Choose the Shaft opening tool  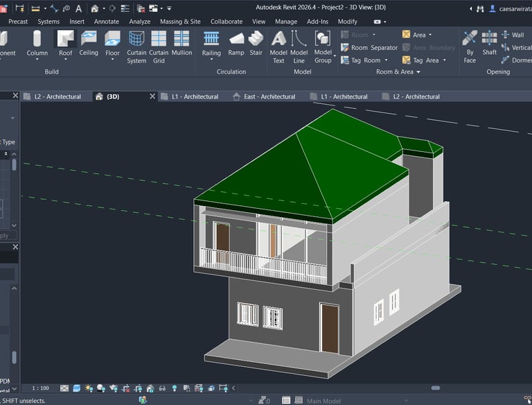(489, 43)
